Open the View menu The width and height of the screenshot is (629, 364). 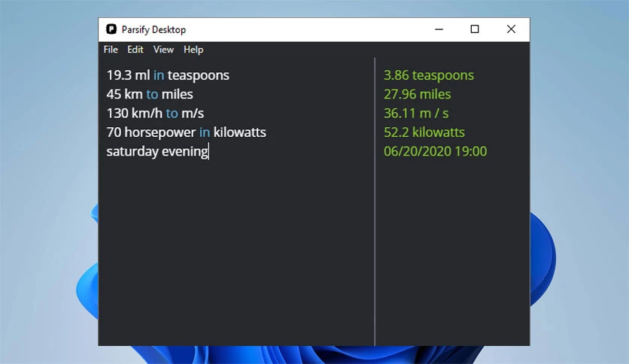click(163, 50)
